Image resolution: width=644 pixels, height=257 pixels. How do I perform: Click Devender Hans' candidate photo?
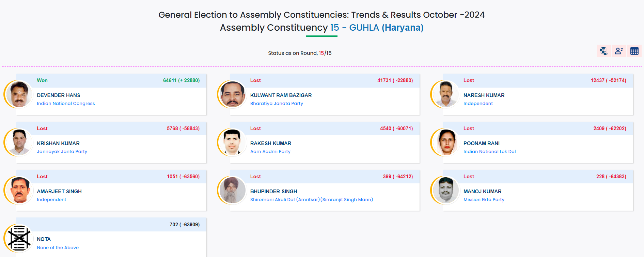pyautogui.click(x=19, y=94)
